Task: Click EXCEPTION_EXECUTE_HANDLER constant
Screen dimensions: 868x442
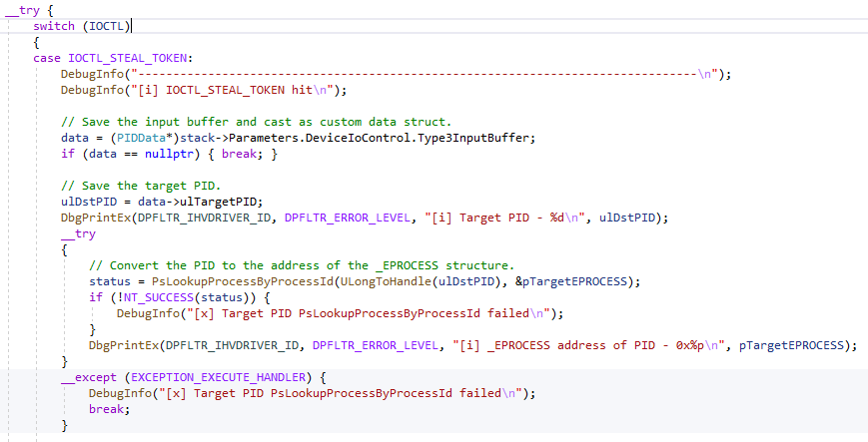Action: click(218, 377)
